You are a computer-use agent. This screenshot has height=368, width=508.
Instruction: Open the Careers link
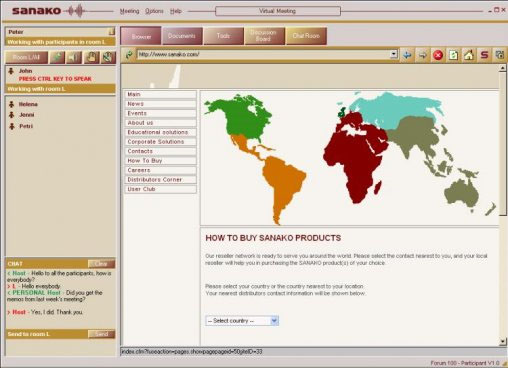[160, 170]
